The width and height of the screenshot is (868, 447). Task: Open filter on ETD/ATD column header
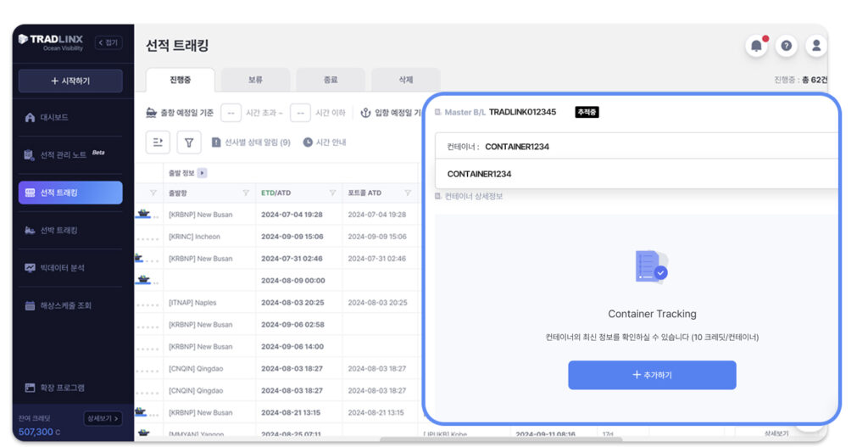pos(332,193)
